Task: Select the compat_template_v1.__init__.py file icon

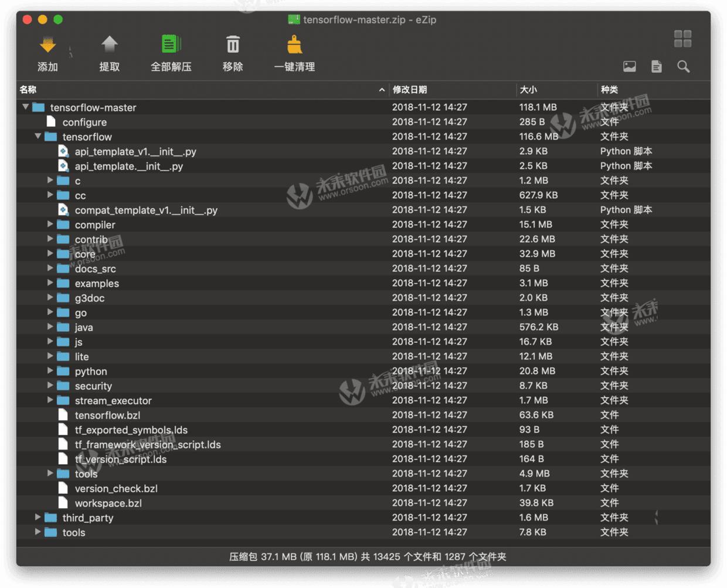Action: [x=63, y=210]
